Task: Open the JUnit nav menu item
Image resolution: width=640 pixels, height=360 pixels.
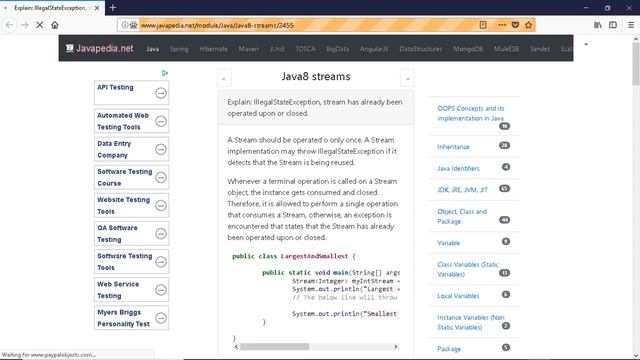Action: tap(277, 49)
